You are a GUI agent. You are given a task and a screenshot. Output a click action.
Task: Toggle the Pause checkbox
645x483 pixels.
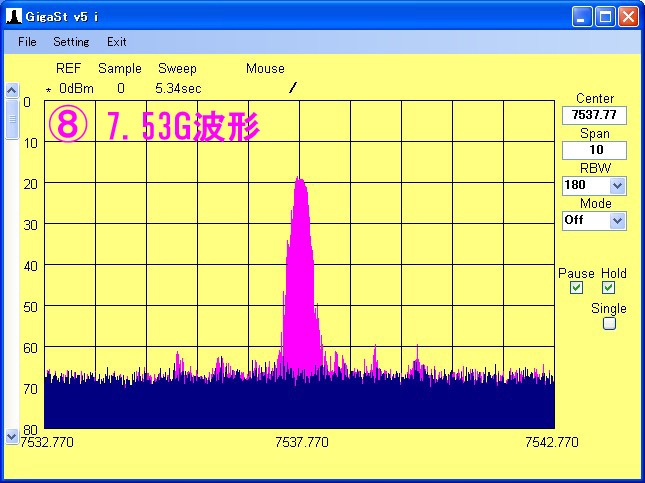pos(576,288)
